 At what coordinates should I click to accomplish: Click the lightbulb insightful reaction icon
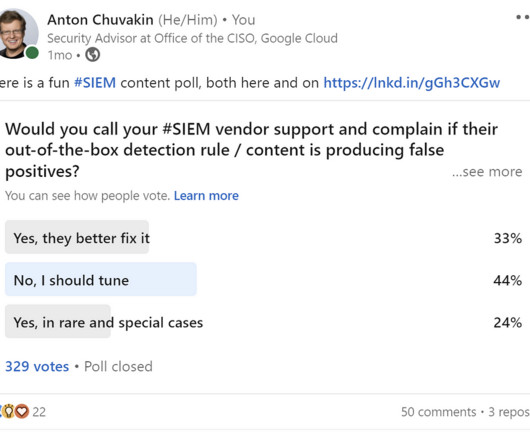[x=9, y=411]
